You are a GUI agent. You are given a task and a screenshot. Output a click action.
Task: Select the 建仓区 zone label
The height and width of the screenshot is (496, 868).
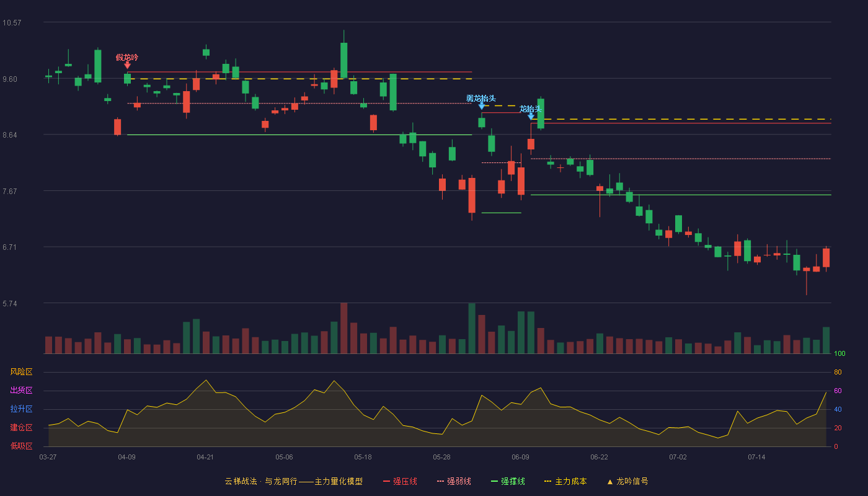(x=21, y=428)
